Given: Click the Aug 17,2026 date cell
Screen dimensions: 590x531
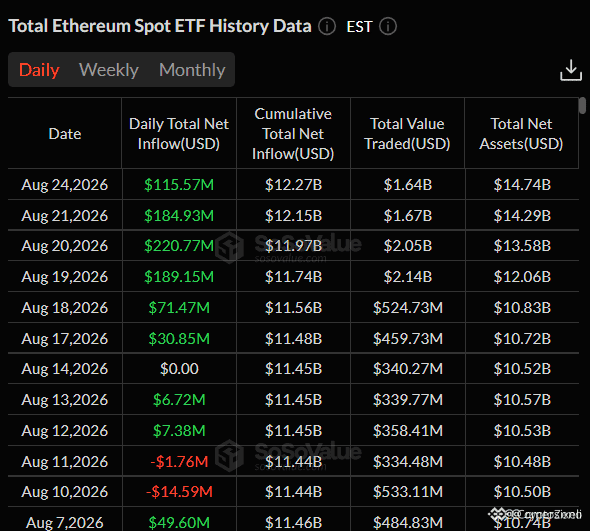Looking at the screenshot, I should coord(65,339).
